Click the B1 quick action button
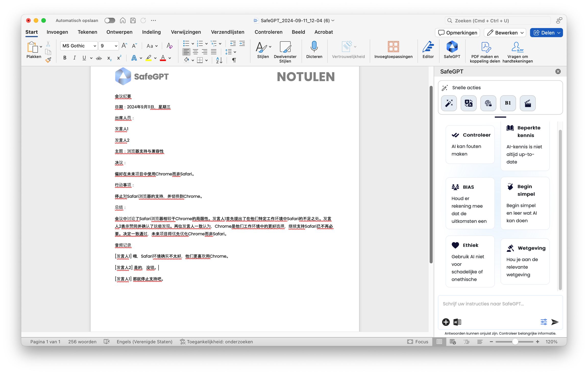 tap(508, 103)
